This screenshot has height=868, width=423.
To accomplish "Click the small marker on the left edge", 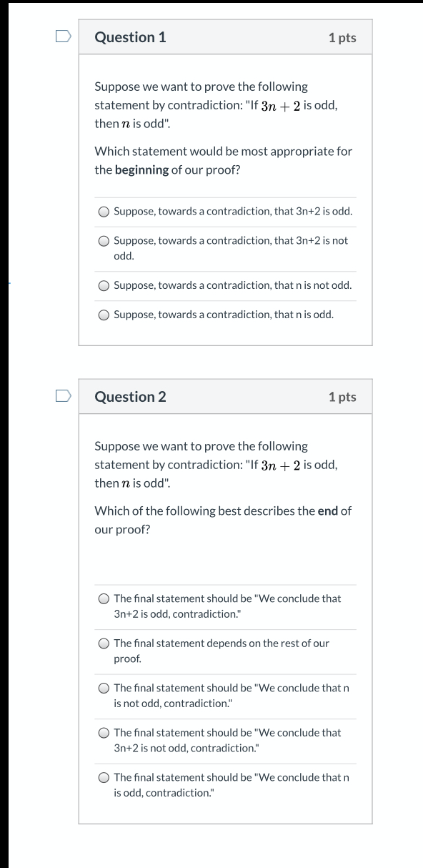I will (x=10, y=283).
